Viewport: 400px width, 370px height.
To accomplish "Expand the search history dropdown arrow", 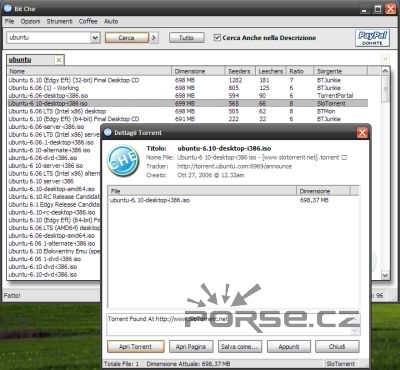I will coord(95,38).
